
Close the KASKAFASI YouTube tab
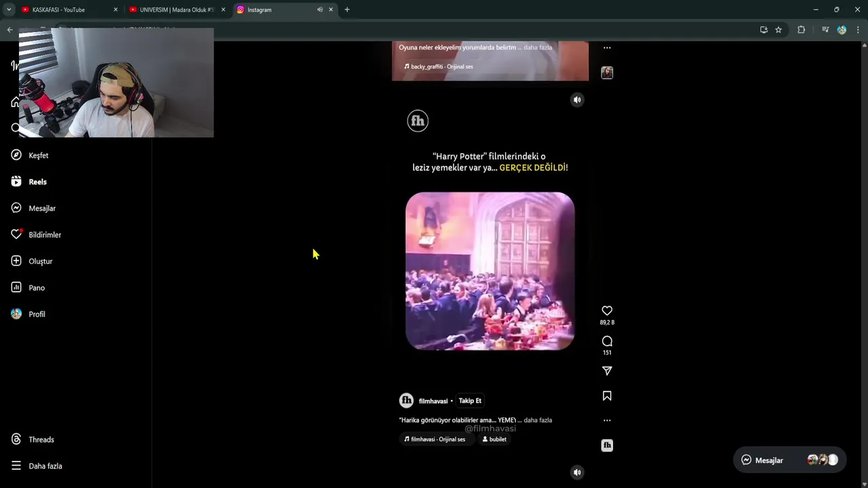click(x=115, y=9)
